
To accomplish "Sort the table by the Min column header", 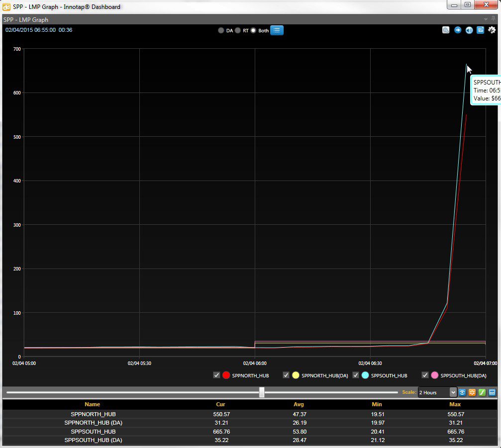I will tap(377, 404).
